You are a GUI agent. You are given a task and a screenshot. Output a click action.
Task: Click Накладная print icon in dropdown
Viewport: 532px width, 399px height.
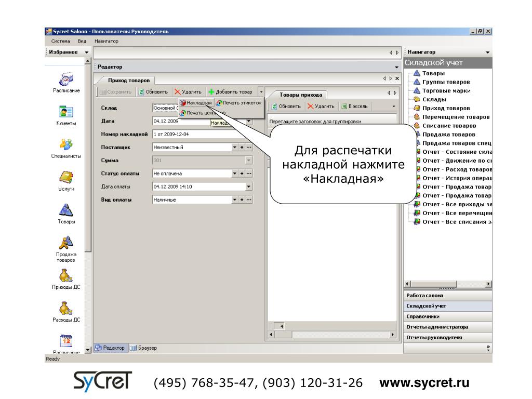[x=183, y=103]
